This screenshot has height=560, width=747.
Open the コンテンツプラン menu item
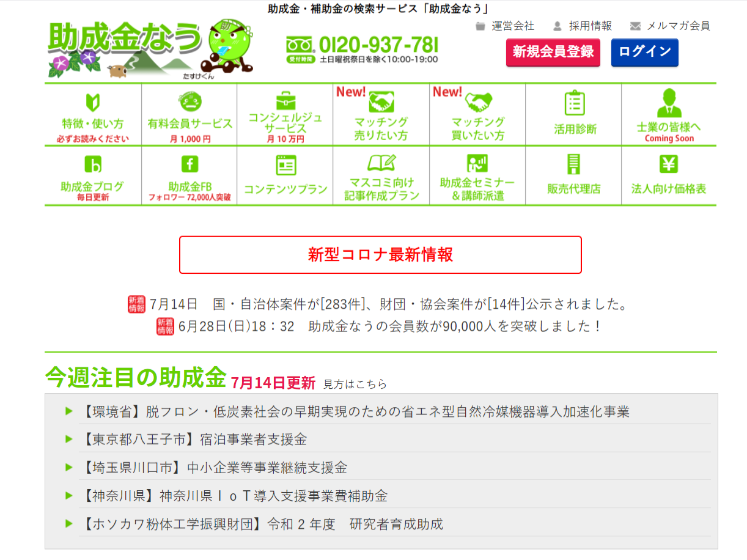(x=285, y=175)
